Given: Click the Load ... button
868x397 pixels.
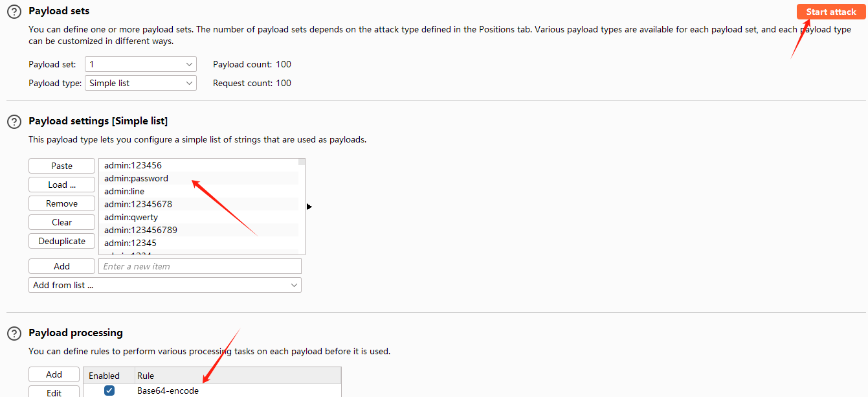Looking at the screenshot, I should pos(61,185).
